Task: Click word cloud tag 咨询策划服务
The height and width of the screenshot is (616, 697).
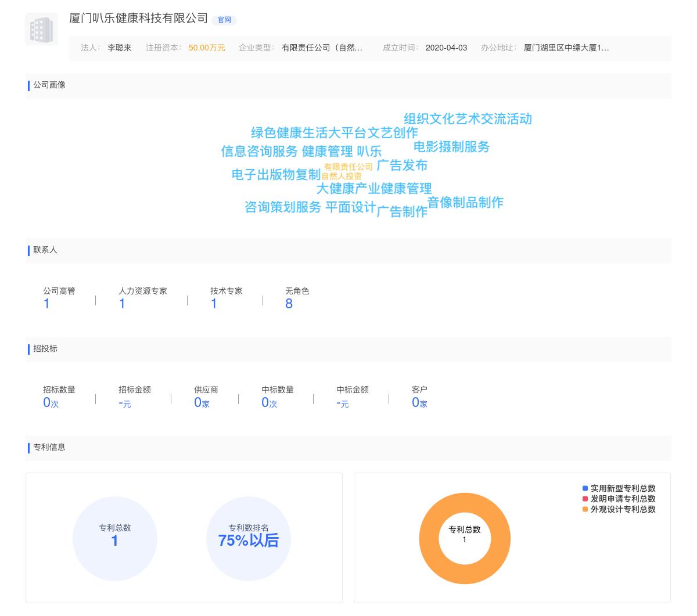Action: [x=283, y=207]
